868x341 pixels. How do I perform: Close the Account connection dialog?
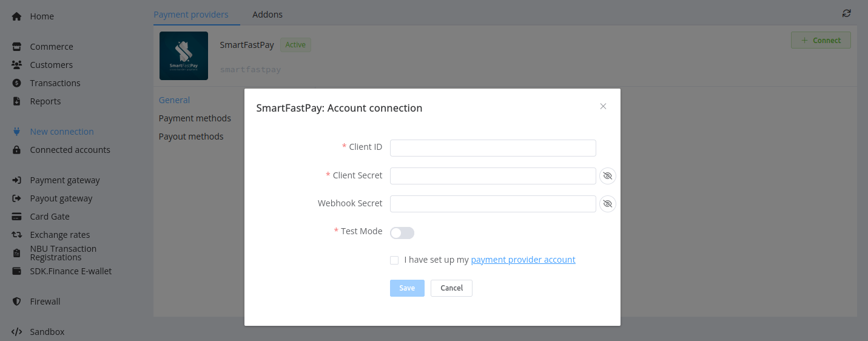point(603,106)
